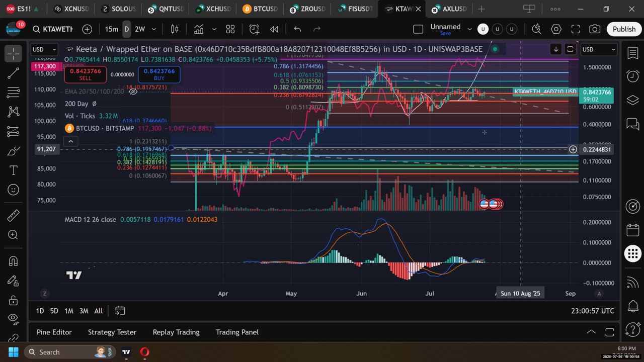644x362 pixels.
Task: Undo the last chart action
Action: (297, 29)
